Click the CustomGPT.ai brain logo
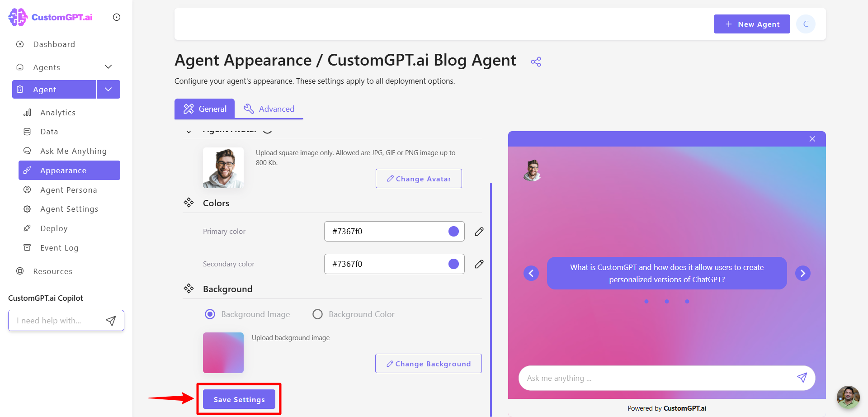The height and width of the screenshot is (417, 868). (18, 17)
